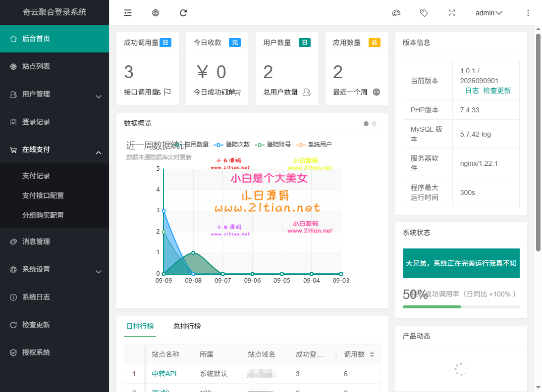Open 支付接口配置 submenu item
542x392 pixels.
[x=54, y=196]
